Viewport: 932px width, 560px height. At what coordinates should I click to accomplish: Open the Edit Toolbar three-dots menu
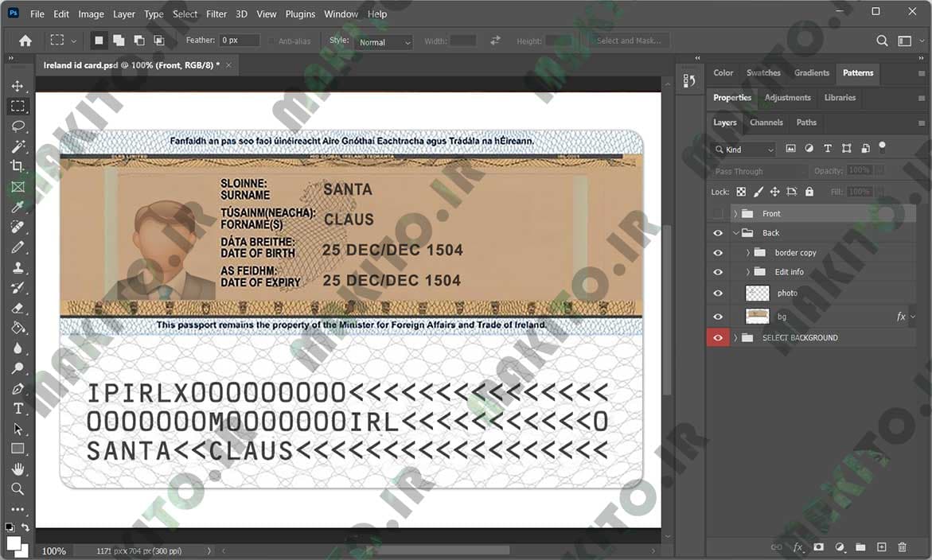(18, 509)
